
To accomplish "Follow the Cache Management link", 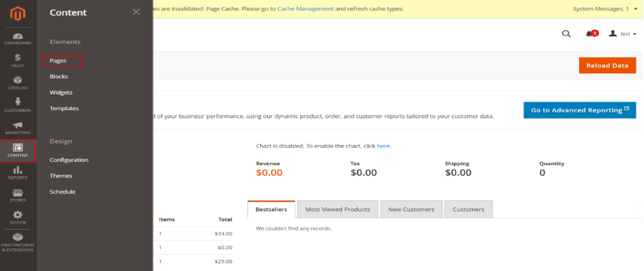I will pyautogui.click(x=305, y=9).
